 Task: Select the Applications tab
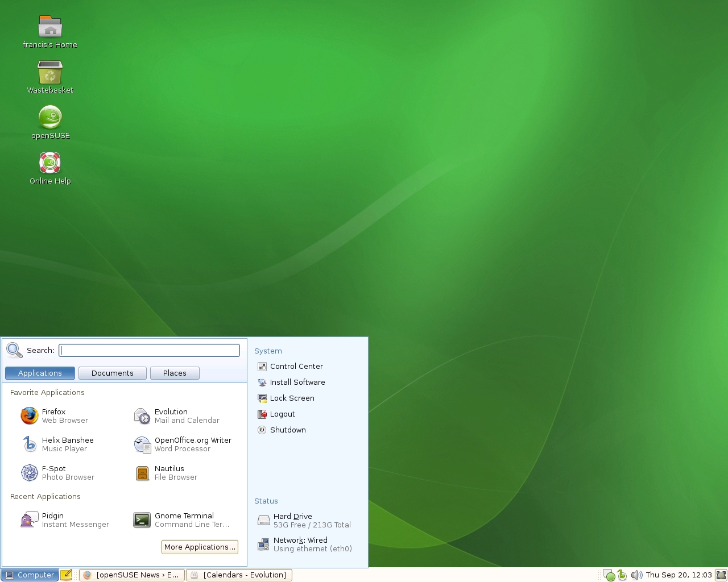(x=40, y=373)
